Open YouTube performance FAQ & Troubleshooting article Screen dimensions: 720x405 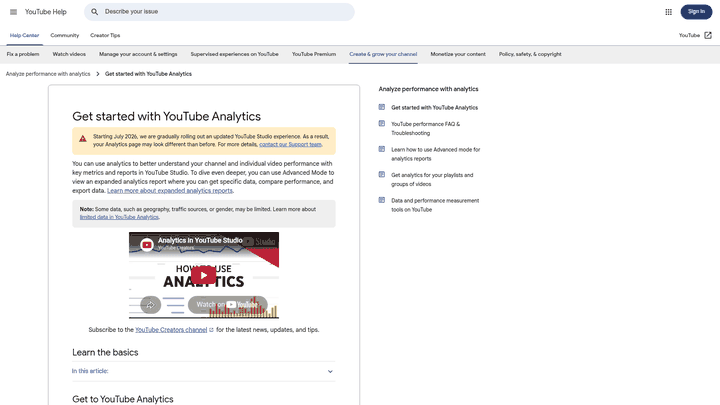[425, 129]
